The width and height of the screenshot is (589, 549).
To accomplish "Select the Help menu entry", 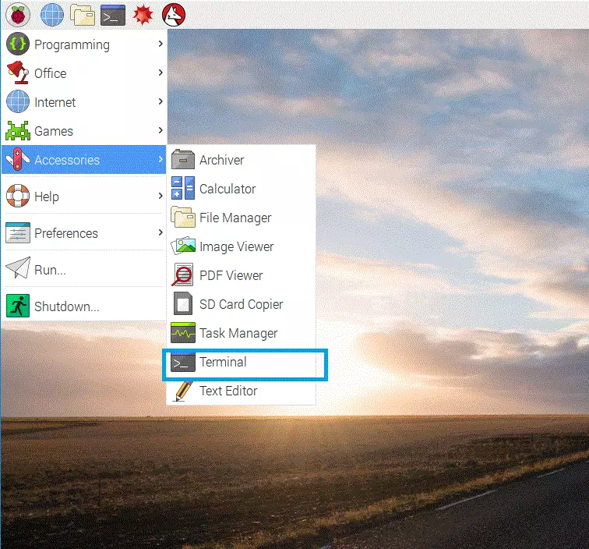I will pyautogui.click(x=84, y=196).
